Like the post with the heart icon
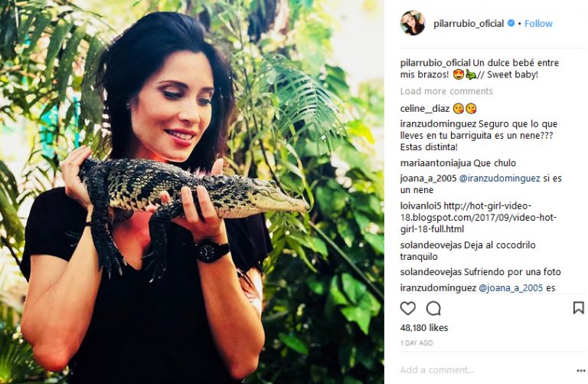The image size is (588, 384). point(407,308)
